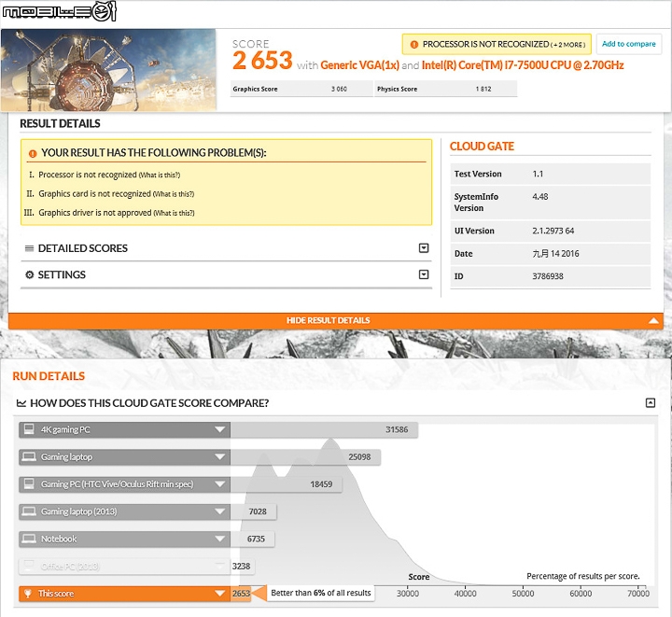
Task: Select the 3238 score value for Office PC
Action: 242,567
